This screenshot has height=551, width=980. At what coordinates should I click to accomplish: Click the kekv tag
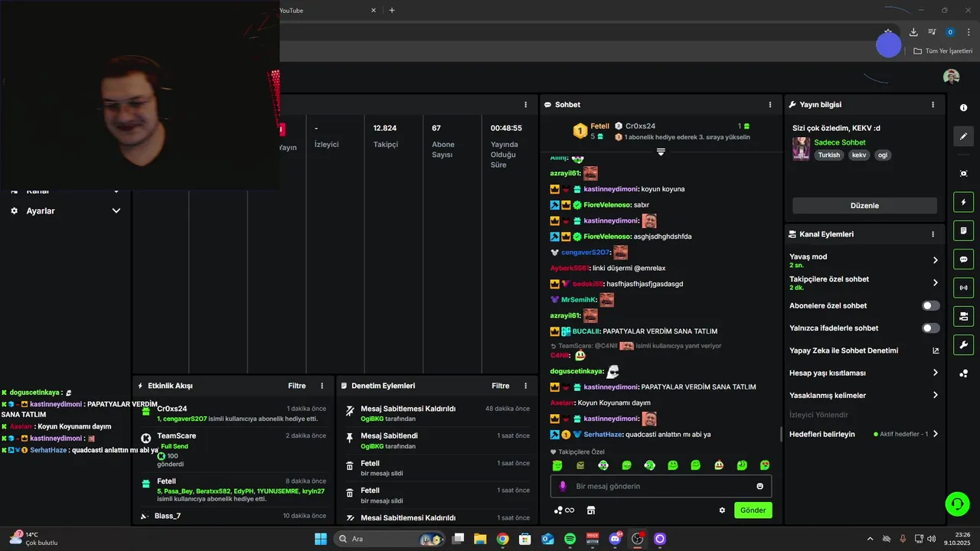tap(859, 155)
